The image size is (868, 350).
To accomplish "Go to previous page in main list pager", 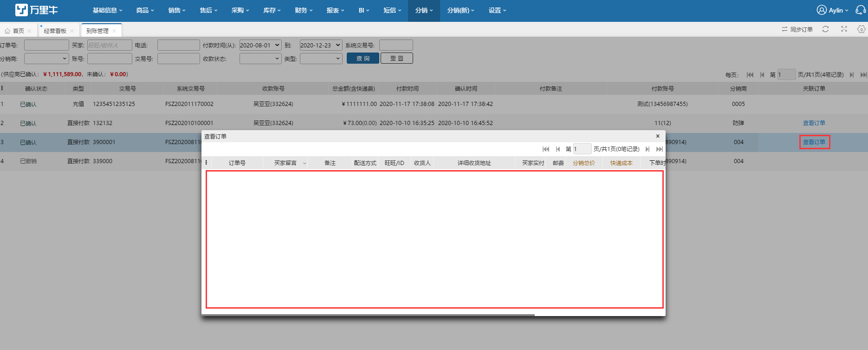I will [x=762, y=74].
